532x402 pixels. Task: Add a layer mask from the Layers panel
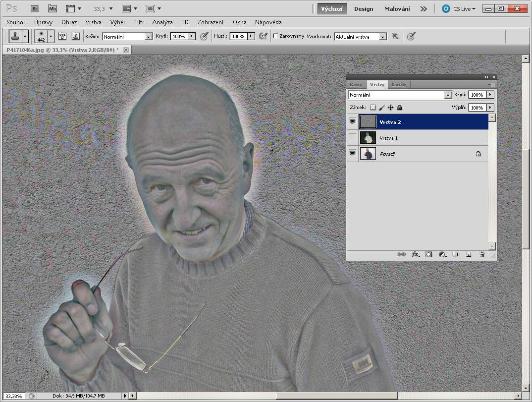tap(428, 254)
